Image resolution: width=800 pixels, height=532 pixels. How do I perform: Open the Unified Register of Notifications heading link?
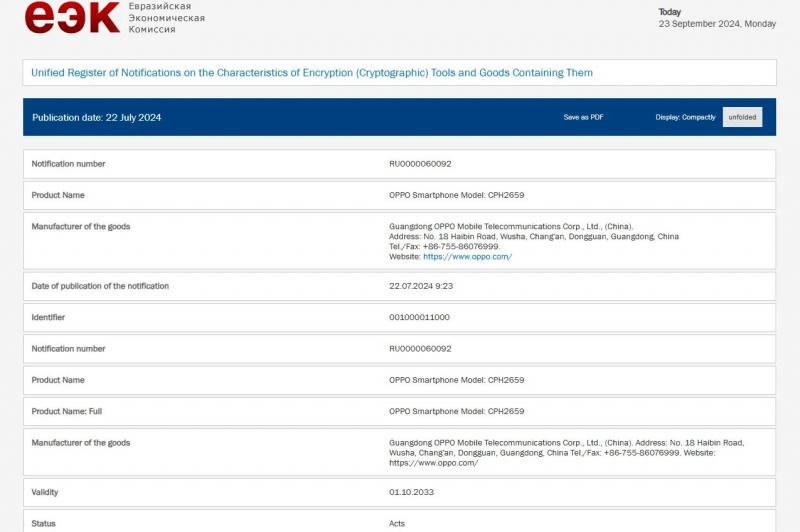(312, 72)
